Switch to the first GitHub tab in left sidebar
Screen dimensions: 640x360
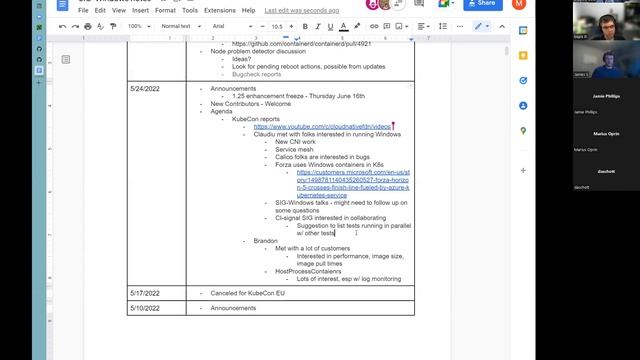(x=39, y=49)
